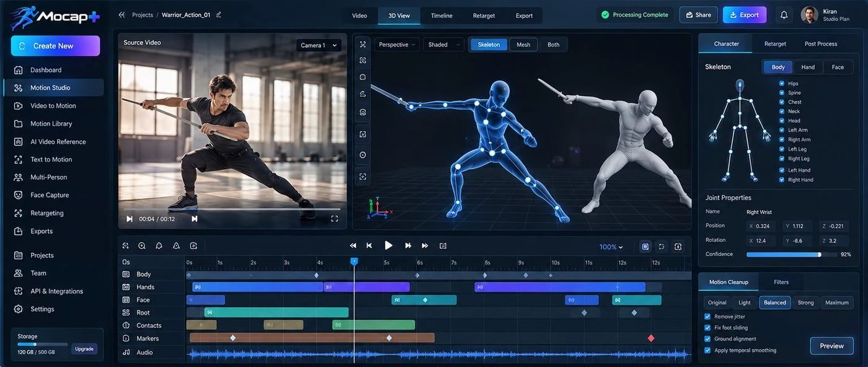Click the rightmost view icon next to timeline zoom
Screen dimensions: 868x367
tap(678, 247)
